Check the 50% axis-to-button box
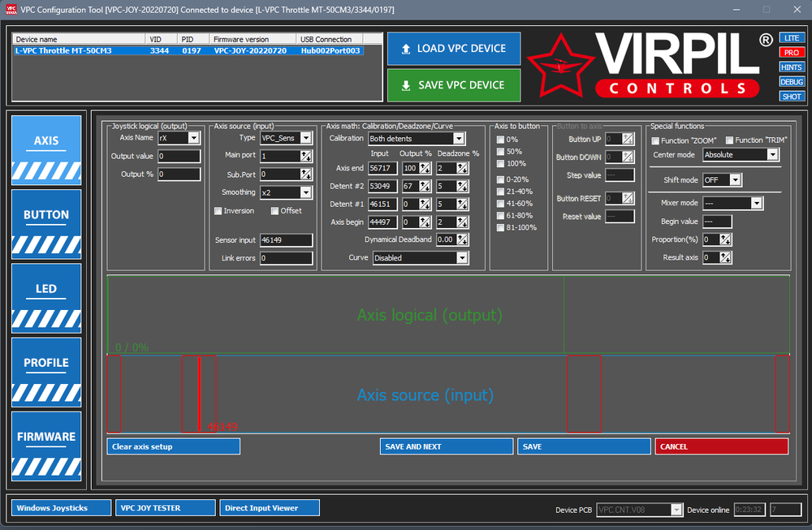This screenshot has height=530, width=812. [x=500, y=152]
